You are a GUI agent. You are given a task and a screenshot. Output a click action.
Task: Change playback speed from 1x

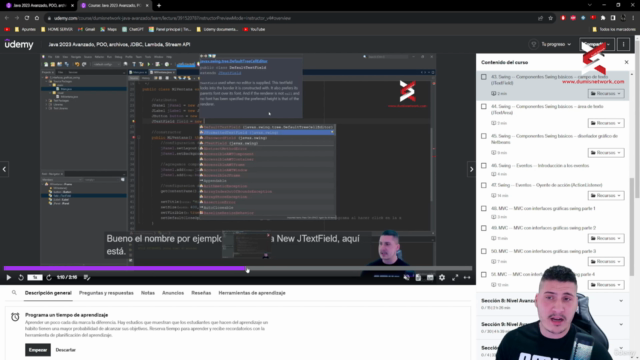tap(35, 278)
